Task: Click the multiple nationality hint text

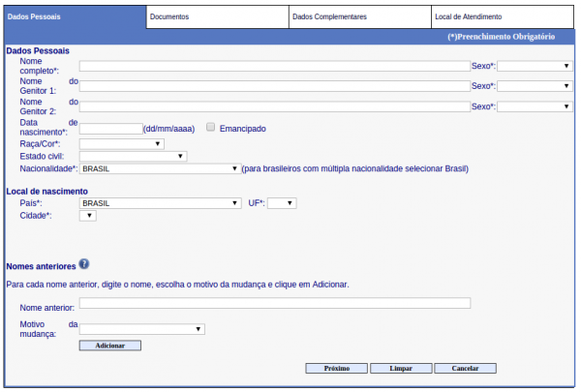Action: (x=355, y=169)
